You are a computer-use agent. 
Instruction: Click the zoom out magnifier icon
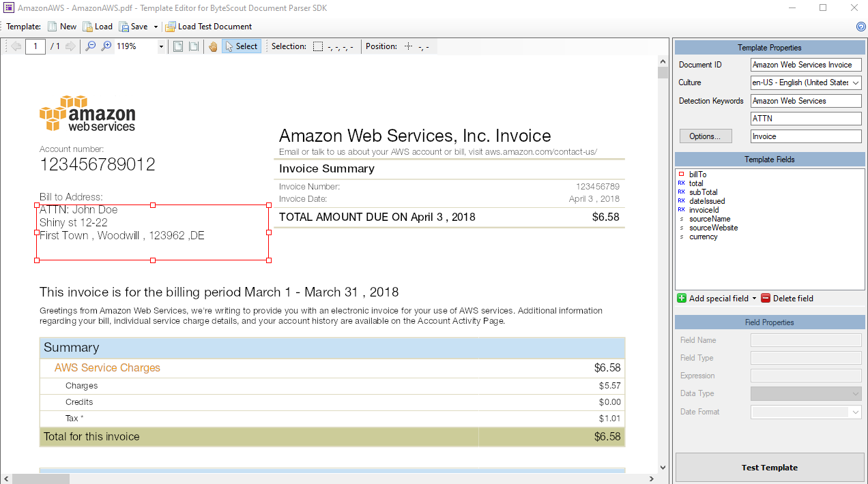click(x=91, y=46)
